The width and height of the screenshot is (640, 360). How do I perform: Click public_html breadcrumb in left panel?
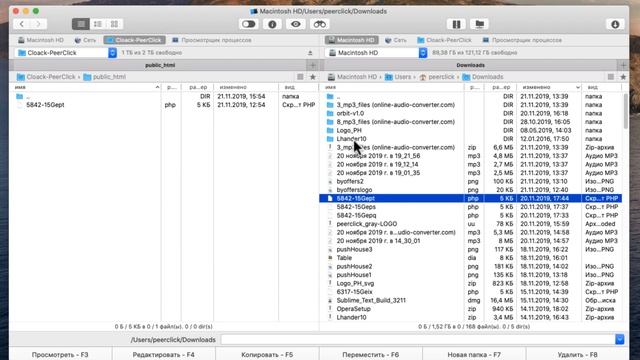[x=104, y=77]
